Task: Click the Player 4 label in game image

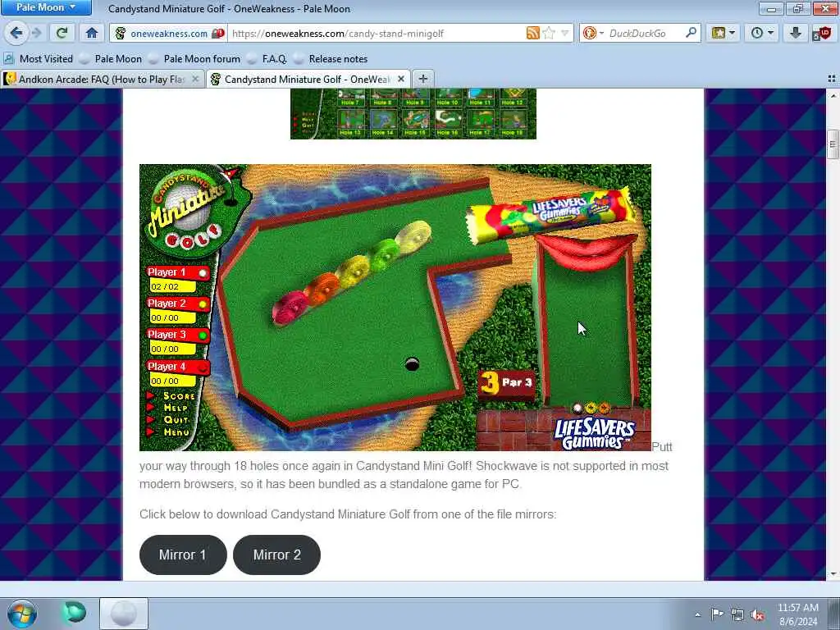Action: [x=166, y=367]
